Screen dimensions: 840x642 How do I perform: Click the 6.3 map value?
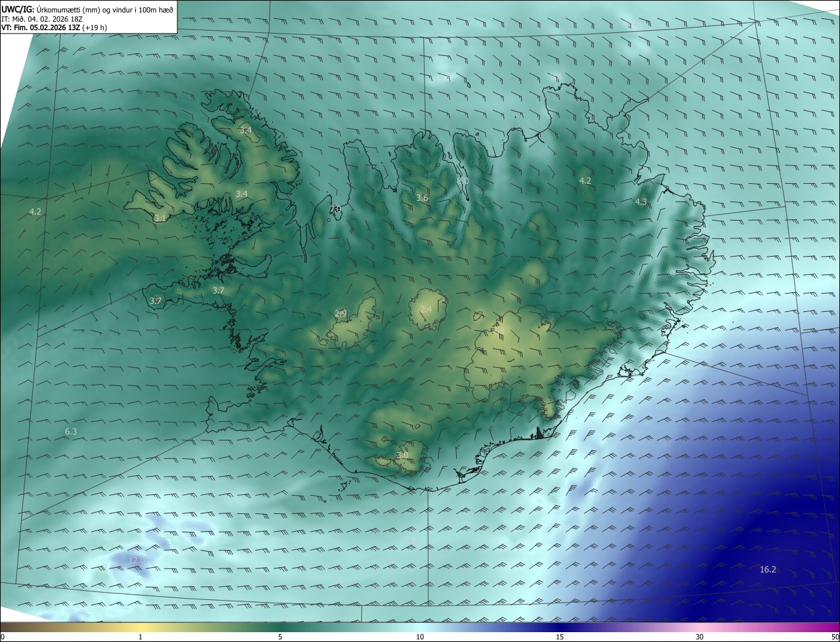pos(71,431)
